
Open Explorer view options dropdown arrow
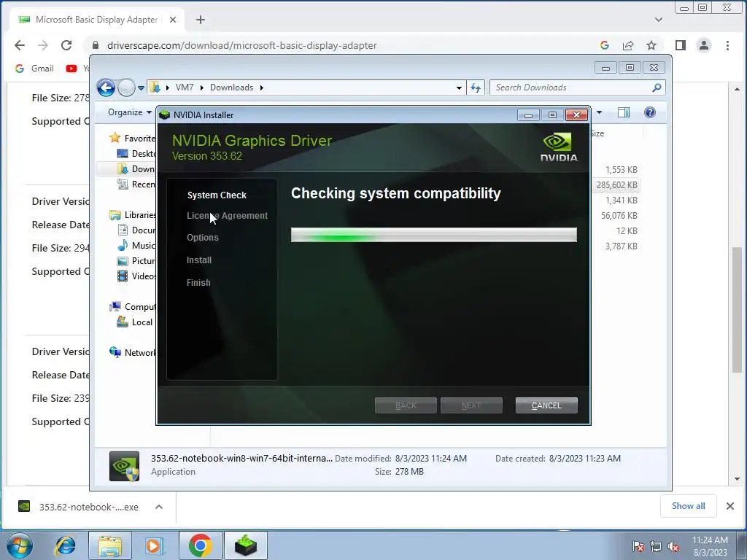[600, 112]
